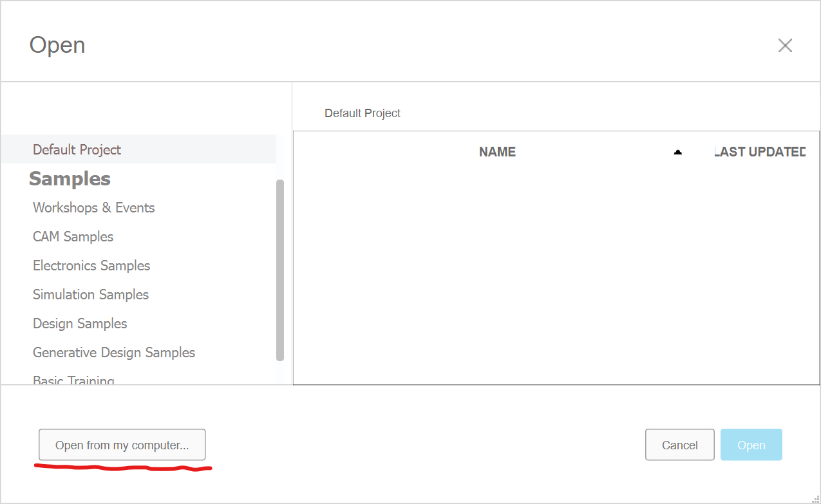Open Generative Design Samples
The width and height of the screenshot is (821, 504).
[x=114, y=353]
